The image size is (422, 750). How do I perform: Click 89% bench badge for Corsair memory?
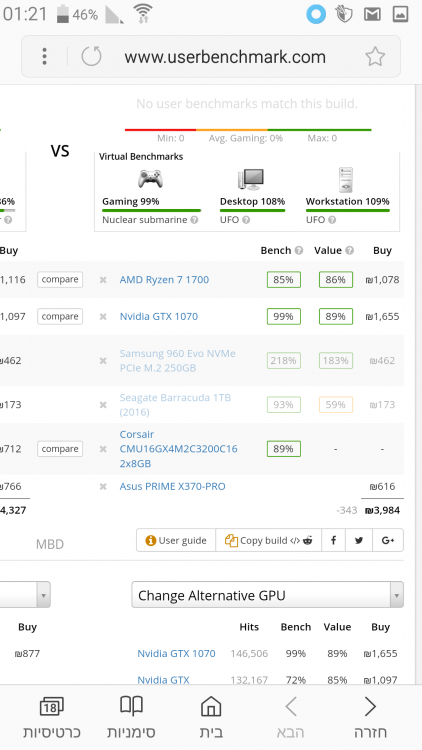(284, 449)
